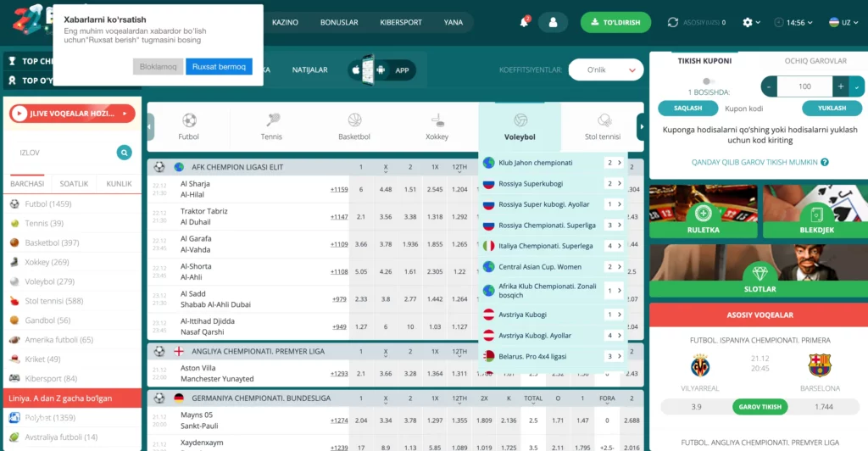Switch to SOATLIK tab
The width and height of the screenshot is (868, 451).
(x=74, y=184)
